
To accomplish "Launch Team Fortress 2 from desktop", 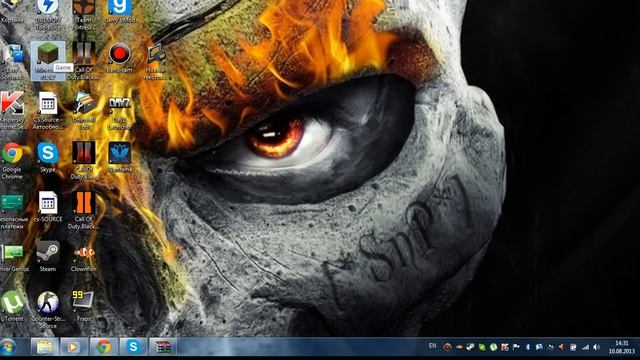I will pyautogui.click(x=84, y=14).
